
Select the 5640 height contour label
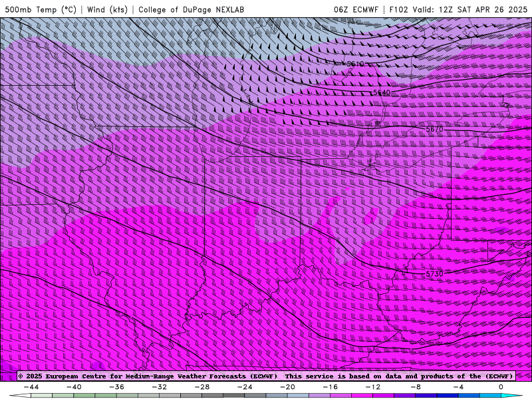(x=382, y=92)
